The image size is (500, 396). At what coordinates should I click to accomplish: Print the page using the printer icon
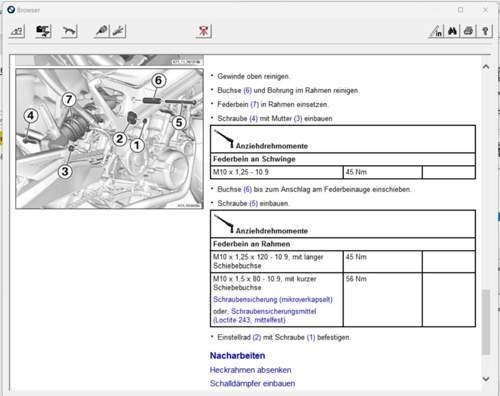(x=468, y=31)
